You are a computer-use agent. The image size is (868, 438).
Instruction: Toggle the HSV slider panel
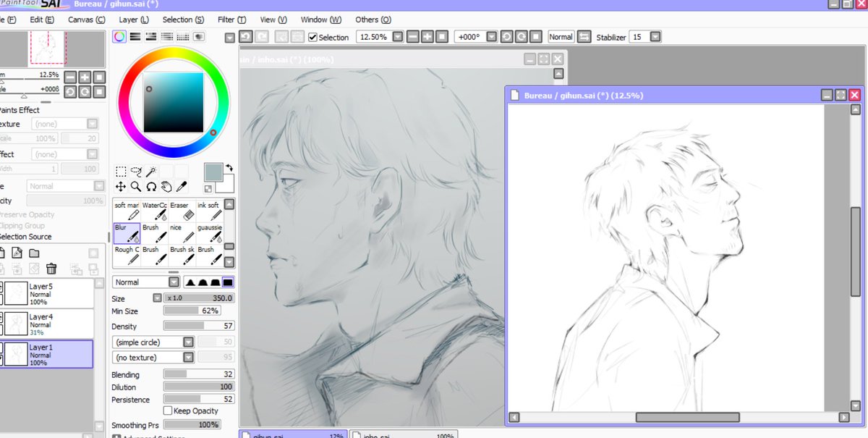151,37
